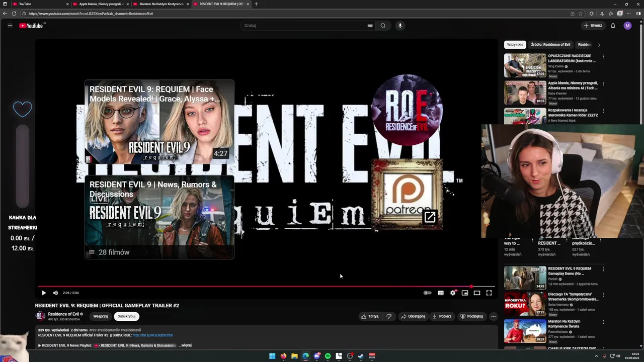This screenshot has width=644, height=362.
Task: Mute the video volume speaker icon
Action: (55, 293)
